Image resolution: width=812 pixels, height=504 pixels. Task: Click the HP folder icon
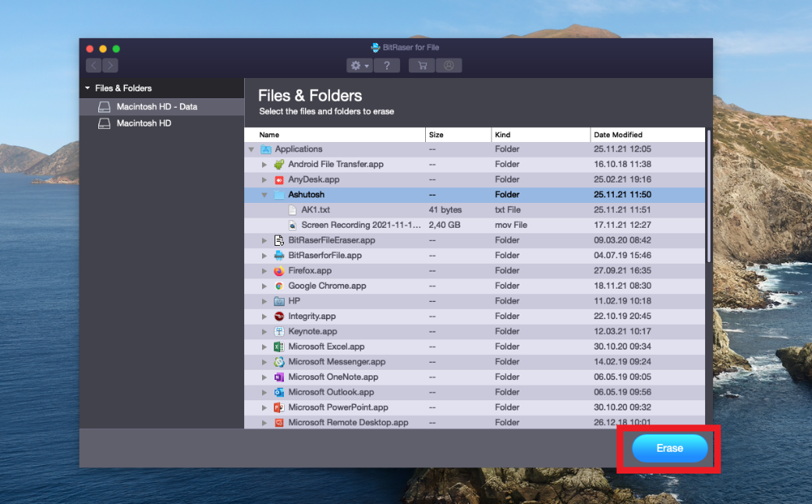[x=279, y=301]
